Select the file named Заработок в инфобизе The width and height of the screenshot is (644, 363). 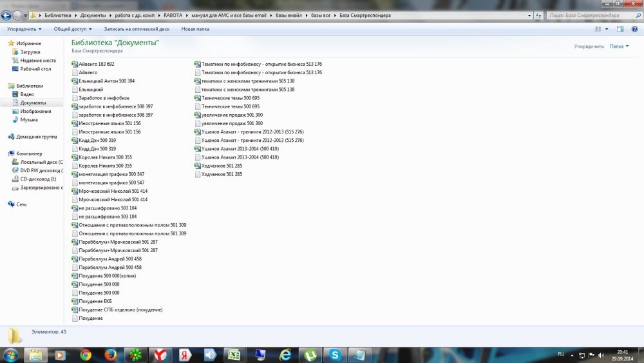pyautogui.click(x=100, y=98)
